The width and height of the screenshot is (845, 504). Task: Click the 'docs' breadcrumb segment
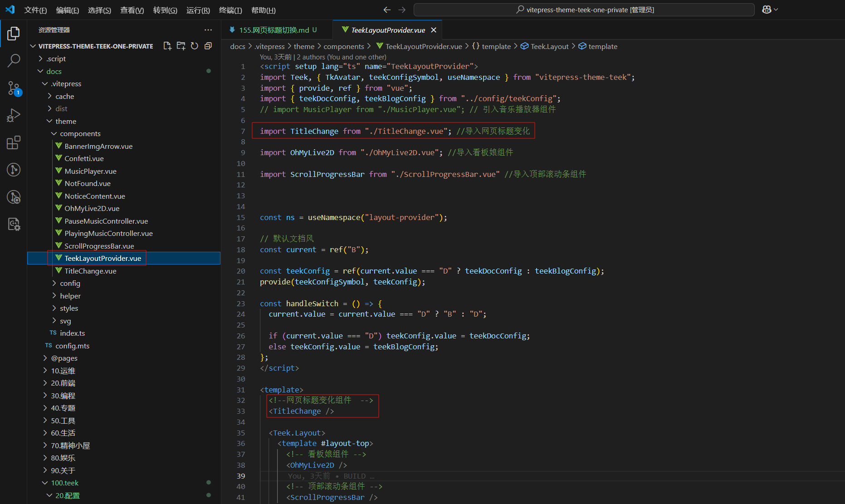(238, 46)
